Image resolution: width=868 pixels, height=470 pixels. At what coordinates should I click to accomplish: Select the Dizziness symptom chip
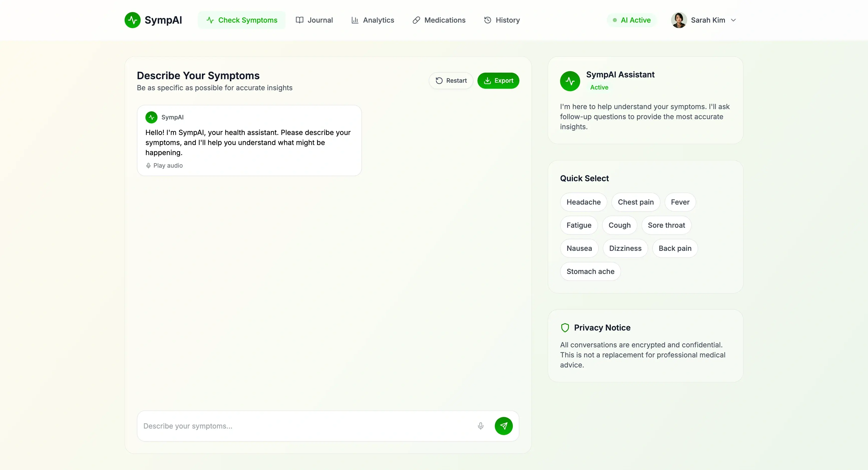[x=625, y=248]
